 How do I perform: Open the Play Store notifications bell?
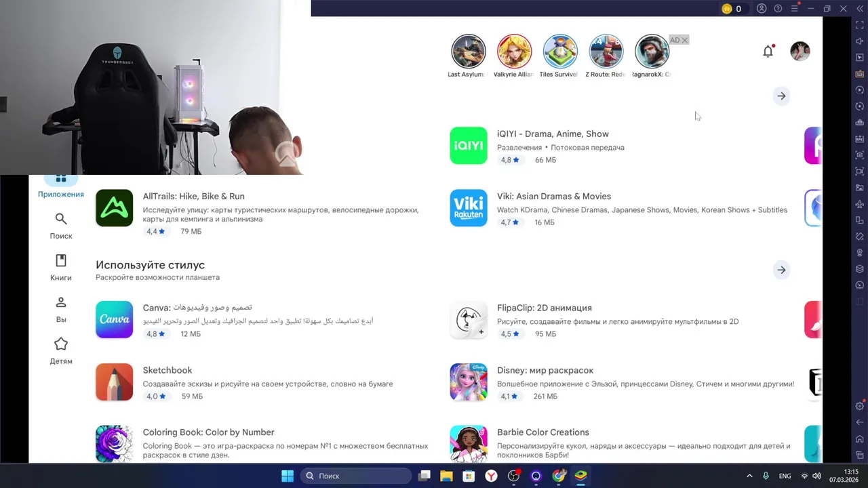tap(768, 51)
